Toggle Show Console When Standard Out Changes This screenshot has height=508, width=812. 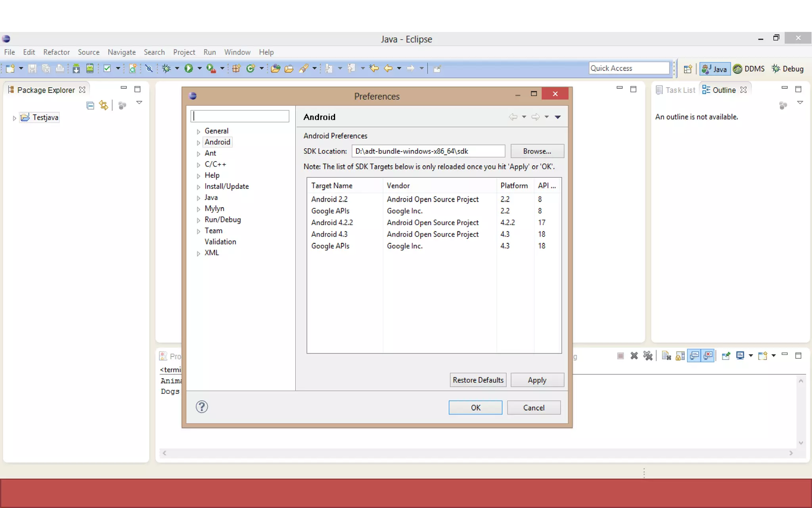[694, 356]
